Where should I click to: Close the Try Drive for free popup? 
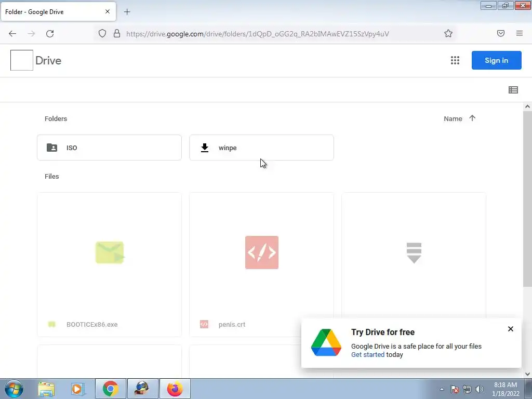pos(510,329)
